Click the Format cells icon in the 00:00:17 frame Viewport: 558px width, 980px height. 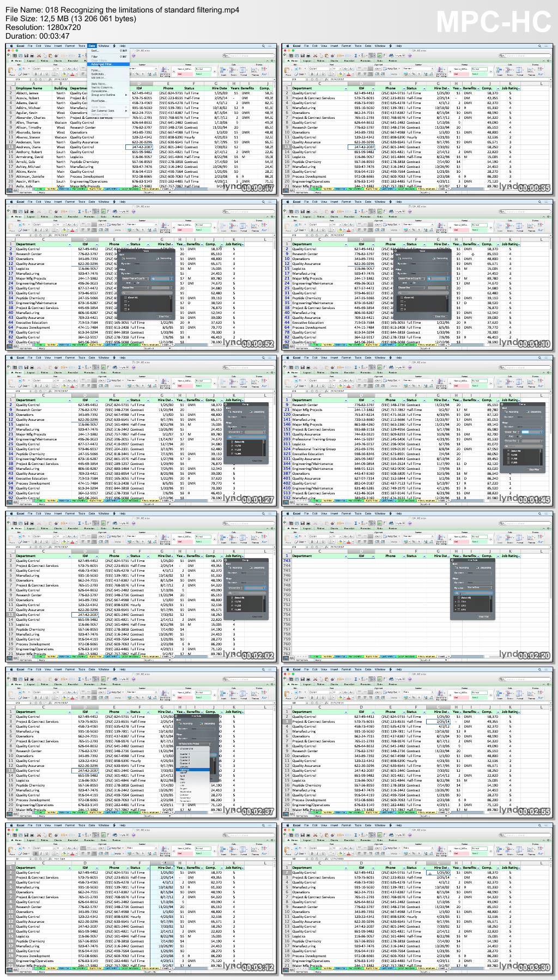(x=244, y=70)
